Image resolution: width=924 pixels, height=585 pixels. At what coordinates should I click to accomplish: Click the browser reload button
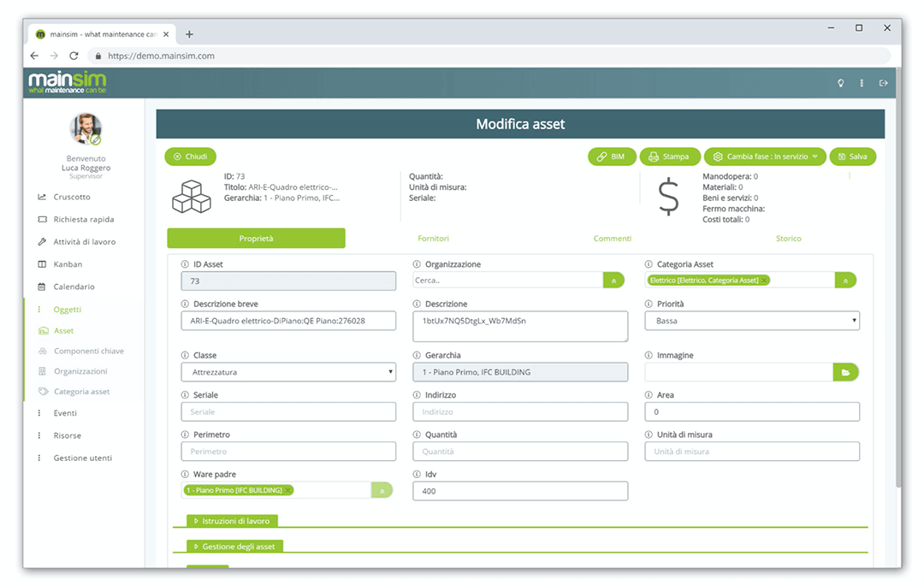click(x=74, y=56)
